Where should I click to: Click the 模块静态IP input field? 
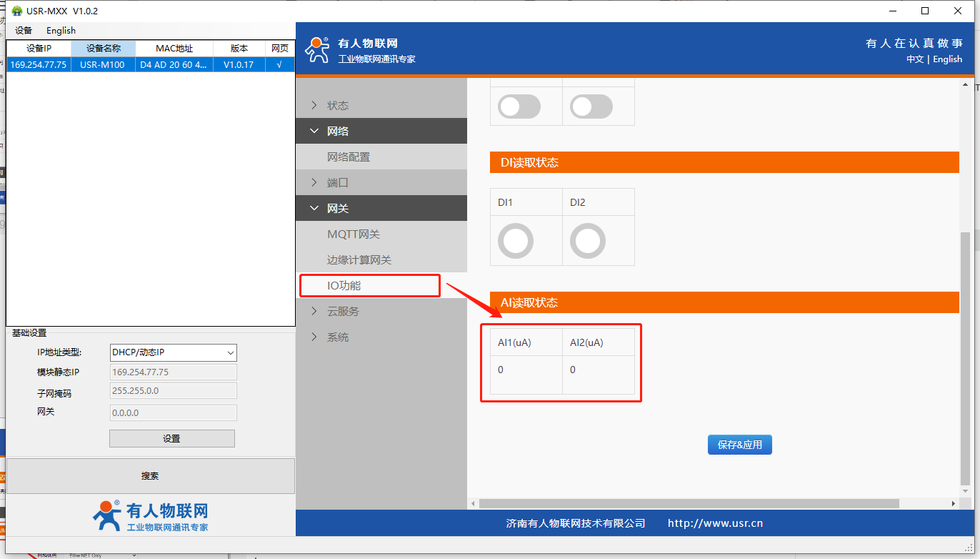pos(174,372)
